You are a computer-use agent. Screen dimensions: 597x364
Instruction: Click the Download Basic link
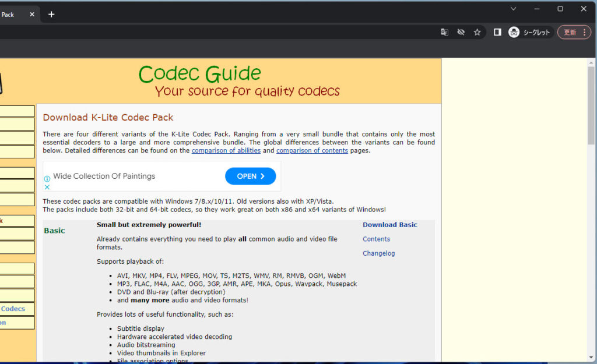(x=389, y=225)
